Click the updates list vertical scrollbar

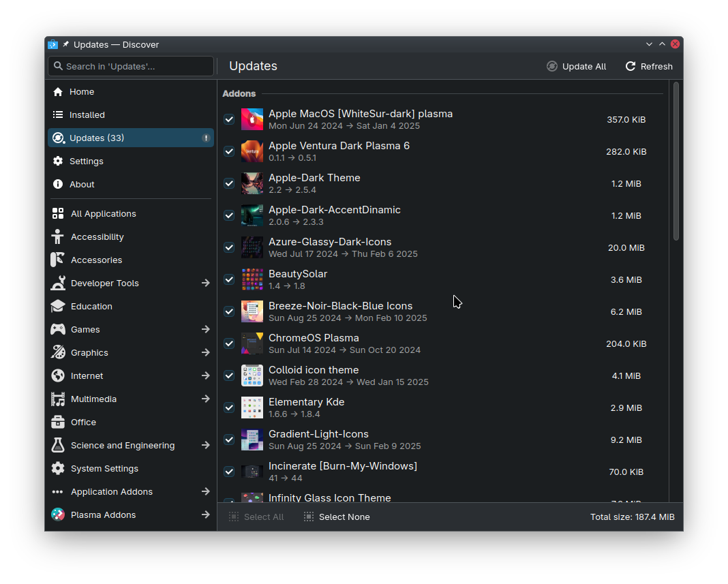676,161
